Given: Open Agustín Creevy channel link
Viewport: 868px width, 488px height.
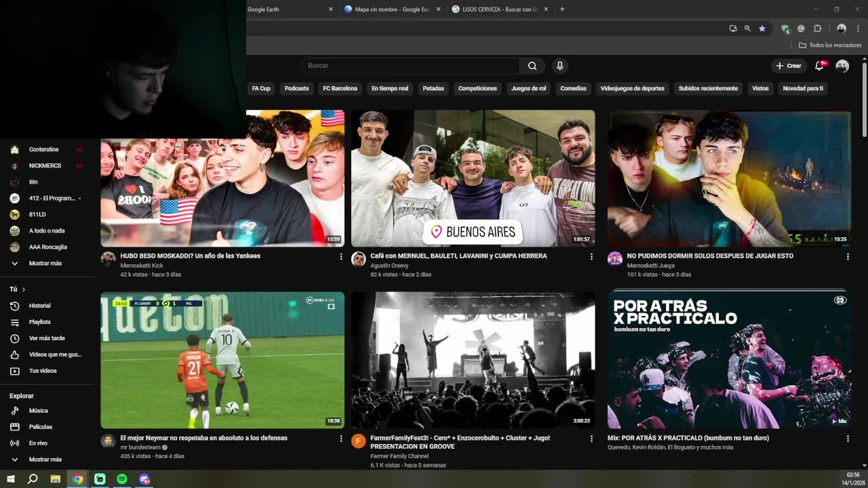Looking at the screenshot, I should [x=389, y=266].
